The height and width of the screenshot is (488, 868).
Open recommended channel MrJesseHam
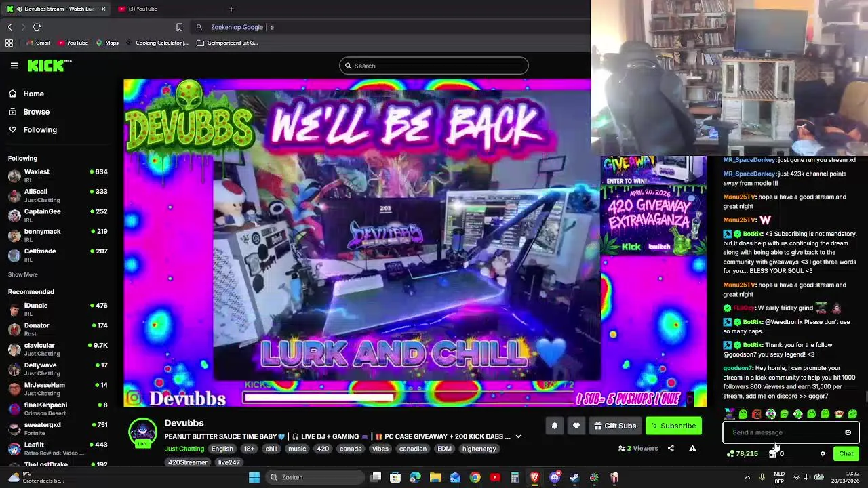point(58,389)
